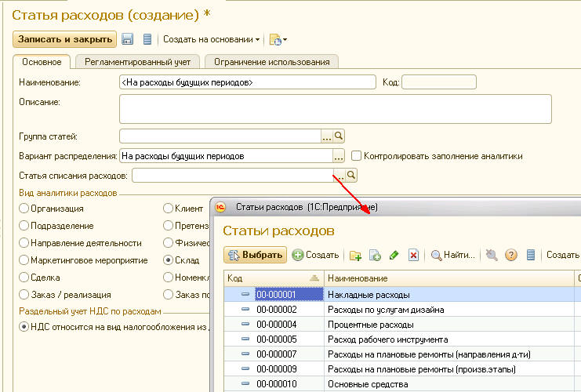Click the create new group folder icon
Image resolution: width=581 pixels, height=392 pixels.
[355, 255]
